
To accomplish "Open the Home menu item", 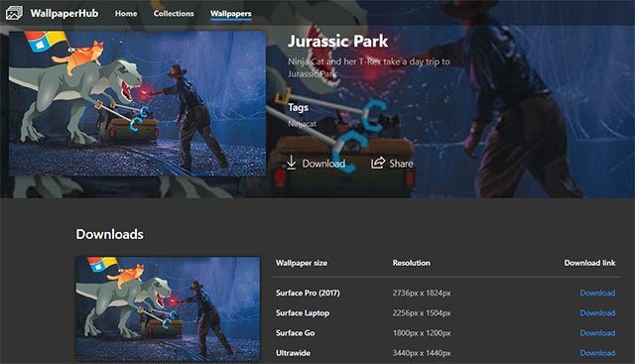I will click(126, 13).
